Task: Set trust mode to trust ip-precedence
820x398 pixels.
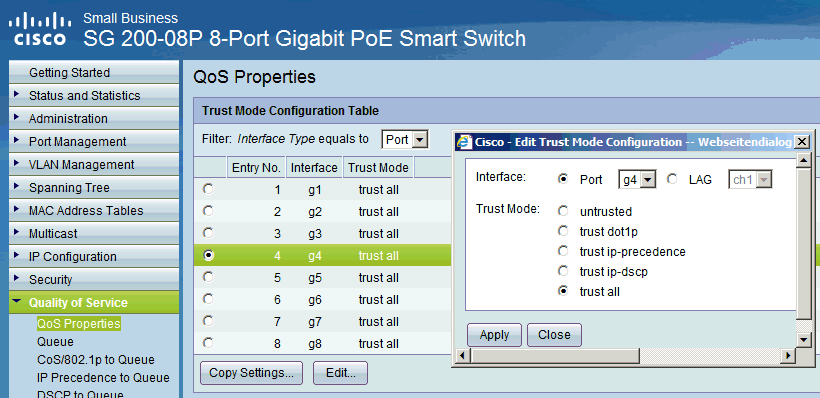Action: coord(563,252)
